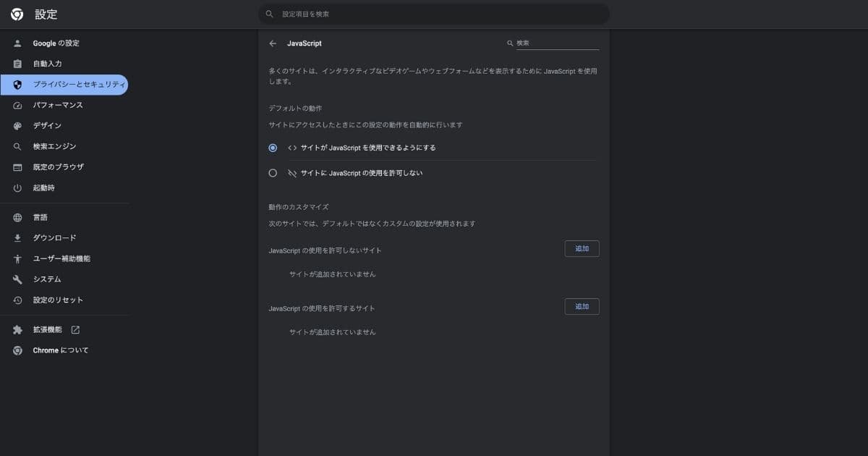Image resolution: width=868 pixels, height=456 pixels.
Task: Open パフォーマンス settings section
Action: [64, 105]
